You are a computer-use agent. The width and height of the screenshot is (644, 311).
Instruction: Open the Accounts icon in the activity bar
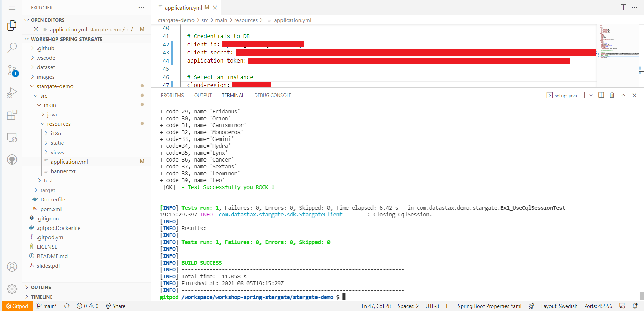(12, 266)
